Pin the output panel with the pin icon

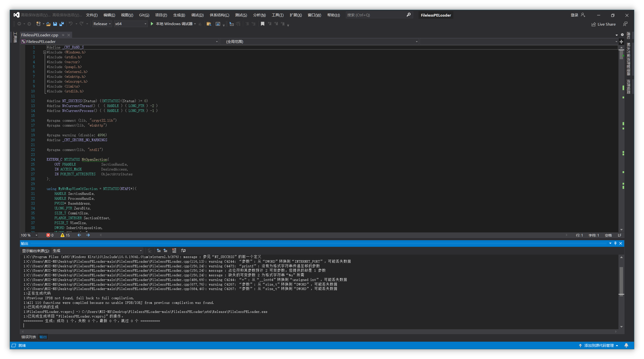(615, 243)
